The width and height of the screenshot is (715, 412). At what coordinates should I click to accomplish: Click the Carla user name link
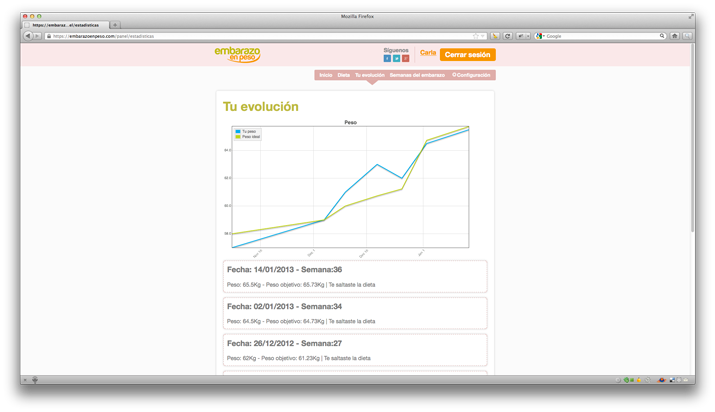point(428,53)
